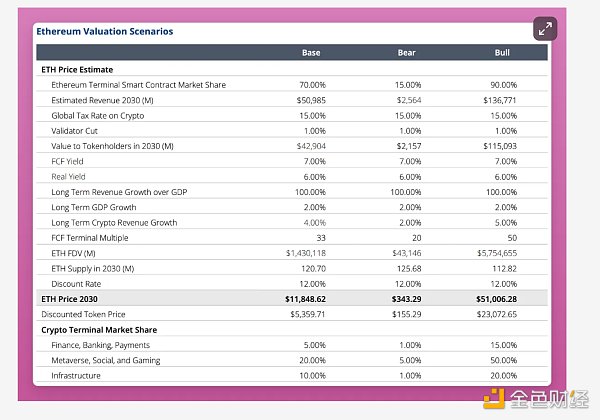600x420 pixels.
Task: Click the Validator Cut row label
Action: click(x=80, y=130)
